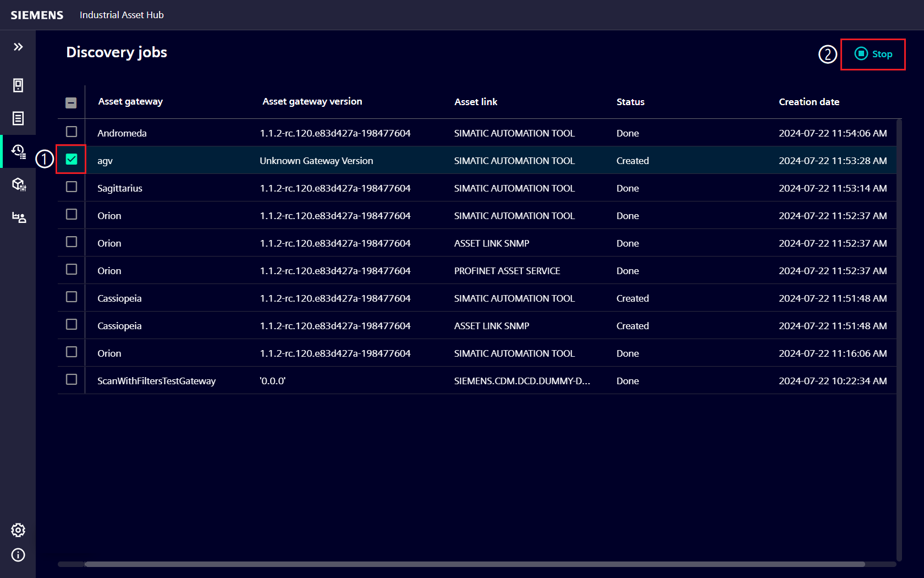
Task: Click the Andromeda gateway name
Action: 122,133
